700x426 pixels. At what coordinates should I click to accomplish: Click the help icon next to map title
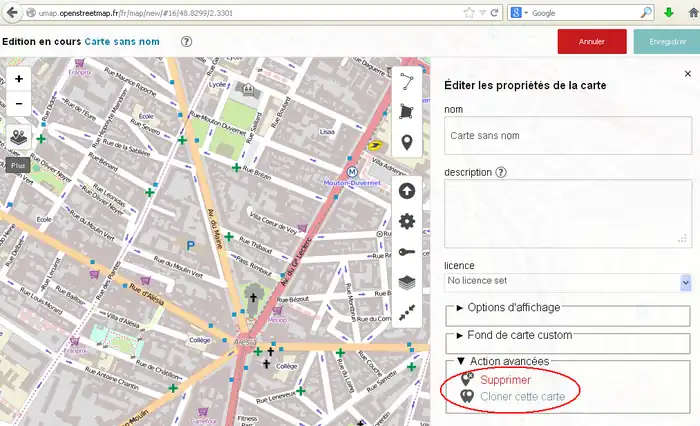click(x=187, y=42)
